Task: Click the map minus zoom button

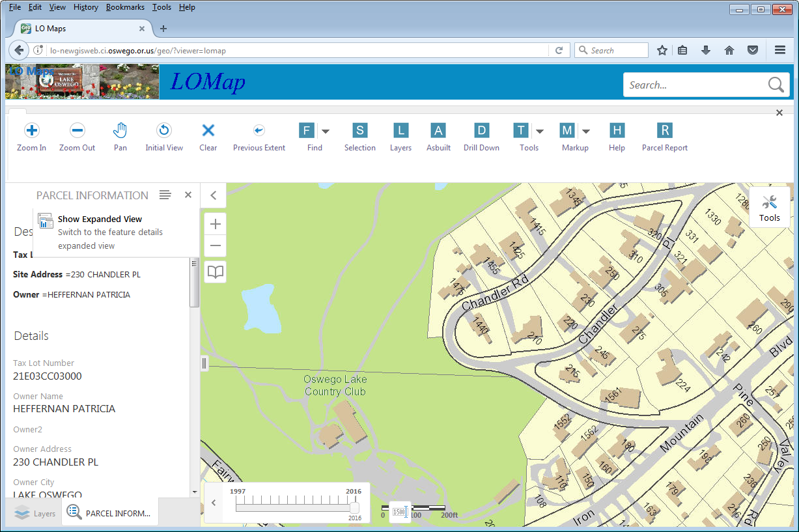Action: [216, 246]
